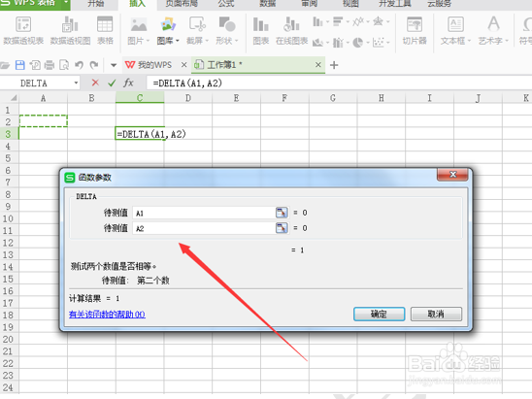
Task: Add a new document tab with plus
Action: click(334, 65)
